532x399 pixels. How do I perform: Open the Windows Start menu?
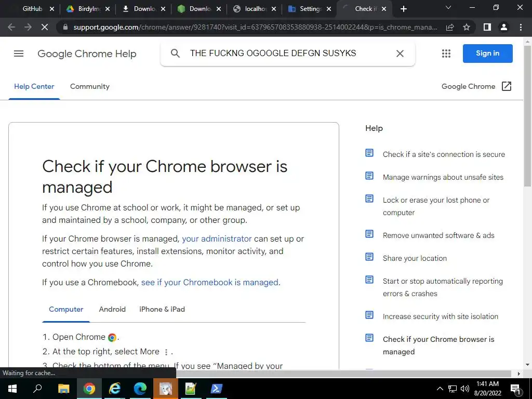coord(12,389)
